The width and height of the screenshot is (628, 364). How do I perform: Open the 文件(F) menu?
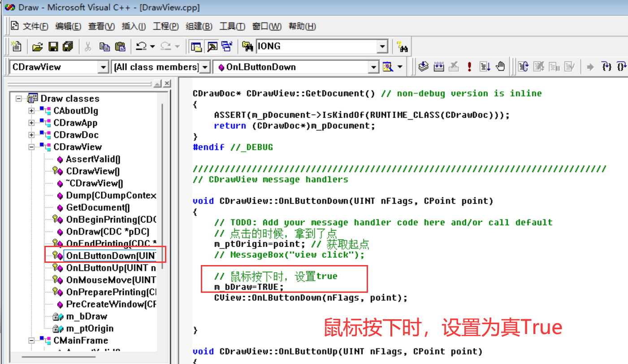coord(35,26)
